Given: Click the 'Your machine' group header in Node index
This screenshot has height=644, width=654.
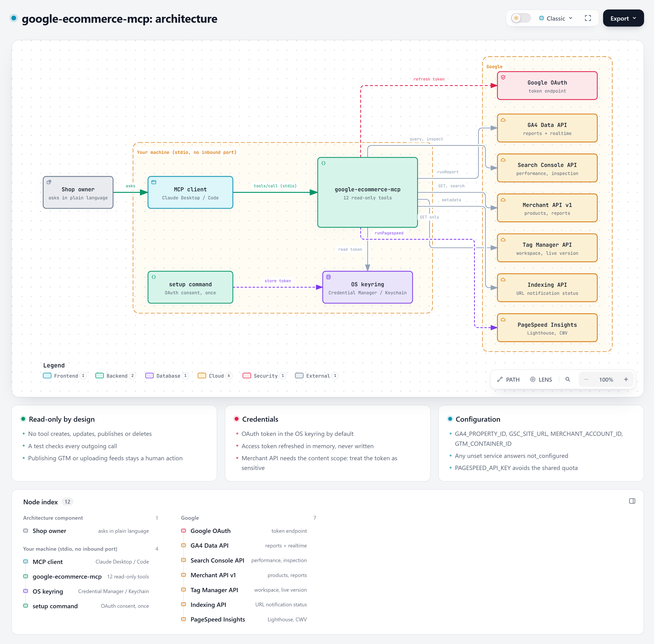Looking at the screenshot, I should coord(91,549).
